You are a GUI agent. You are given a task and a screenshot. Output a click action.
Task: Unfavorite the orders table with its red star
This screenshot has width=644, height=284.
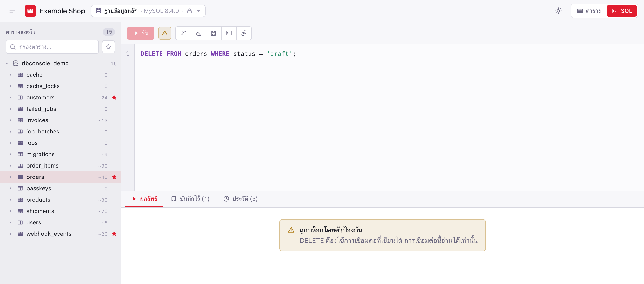[x=114, y=177]
